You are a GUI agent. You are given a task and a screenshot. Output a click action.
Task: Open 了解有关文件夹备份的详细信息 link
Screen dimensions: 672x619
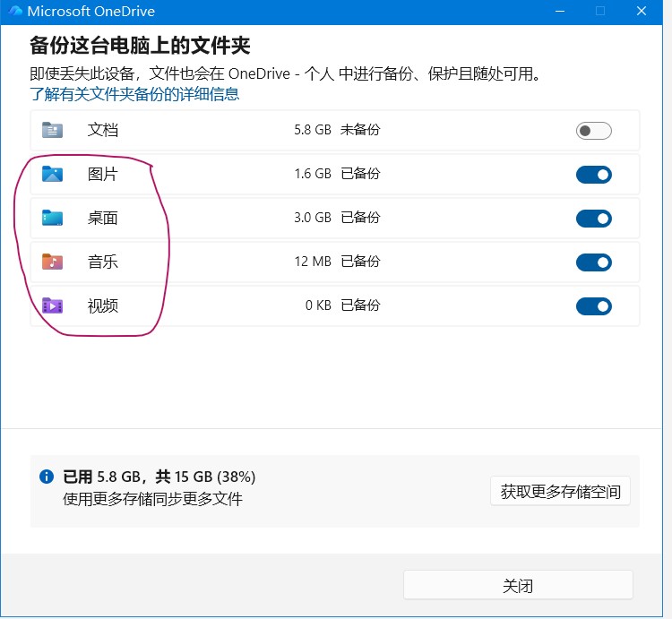[134, 94]
